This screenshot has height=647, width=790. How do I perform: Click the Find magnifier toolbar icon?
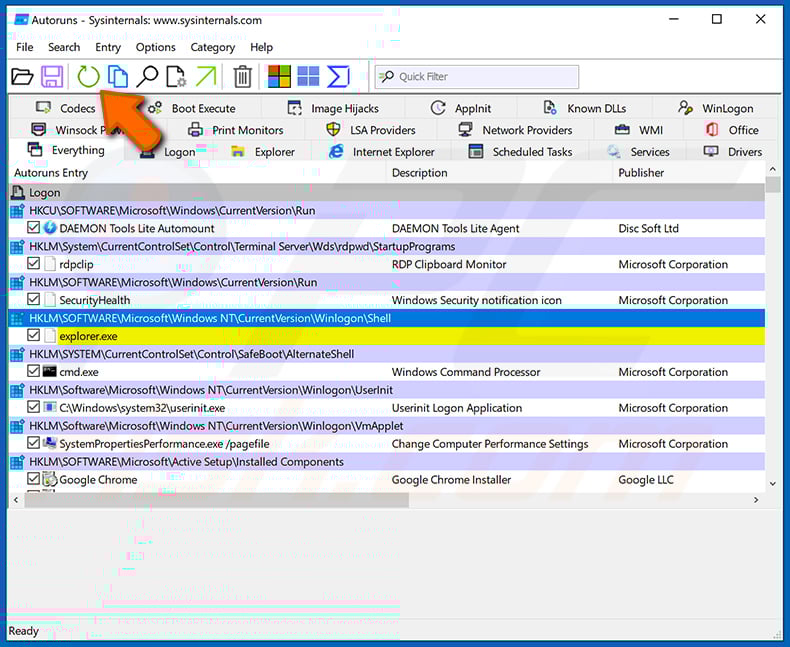pyautogui.click(x=147, y=77)
